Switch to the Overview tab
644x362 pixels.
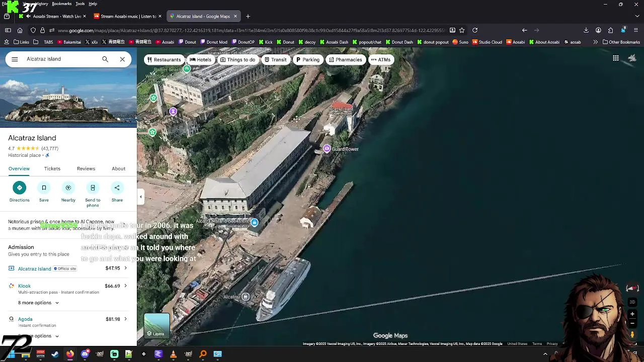[x=19, y=169]
